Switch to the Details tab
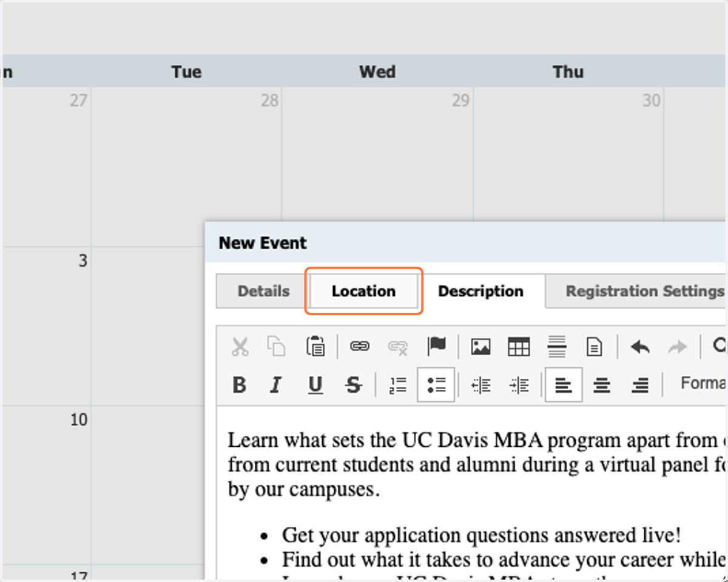The image size is (728, 582). tap(263, 291)
